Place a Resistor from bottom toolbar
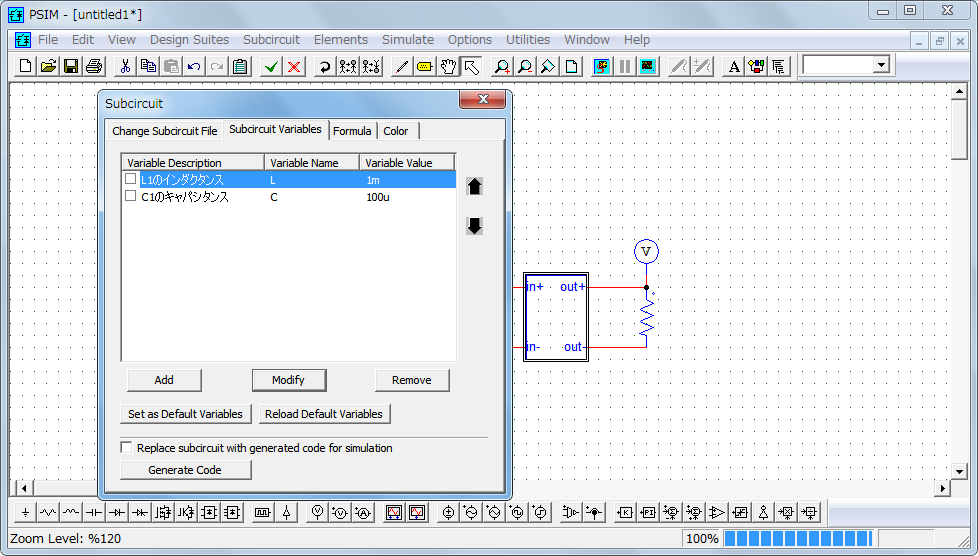978x556 pixels. (48, 513)
